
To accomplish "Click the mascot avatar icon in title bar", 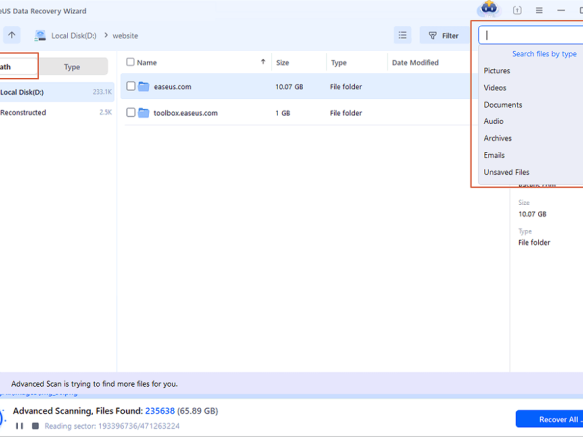I will (489, 9).
